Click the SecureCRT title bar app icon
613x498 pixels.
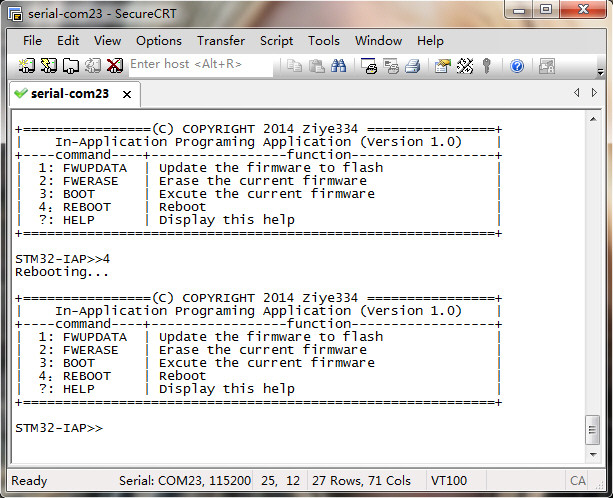(x=15, y=14)
